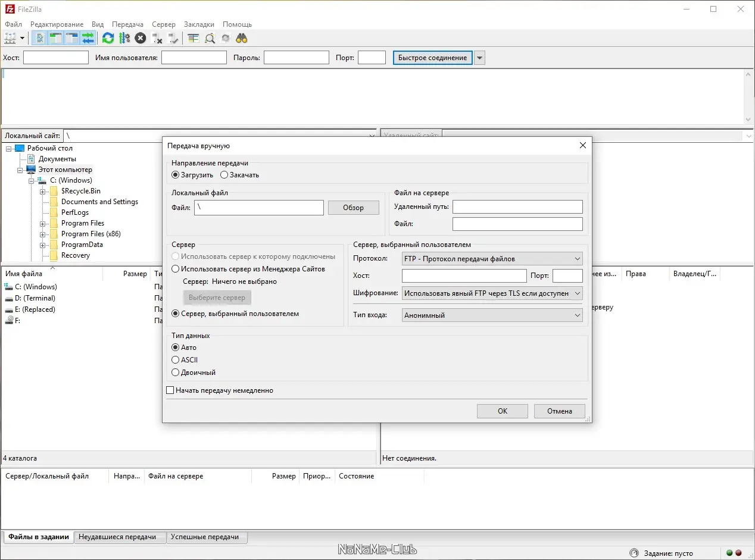
Task: Switch to Неудавшиеся передачи tab
Action: [120, 537]
